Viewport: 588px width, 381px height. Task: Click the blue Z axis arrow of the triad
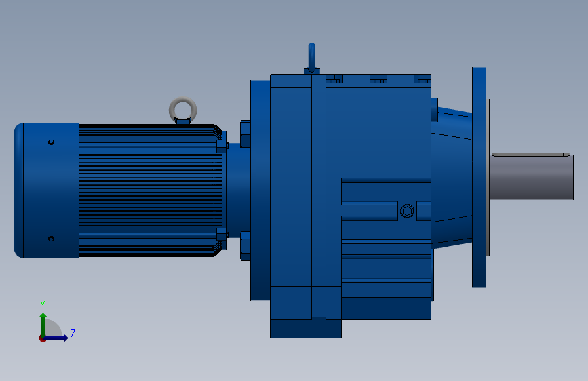[x=56, y=338]
